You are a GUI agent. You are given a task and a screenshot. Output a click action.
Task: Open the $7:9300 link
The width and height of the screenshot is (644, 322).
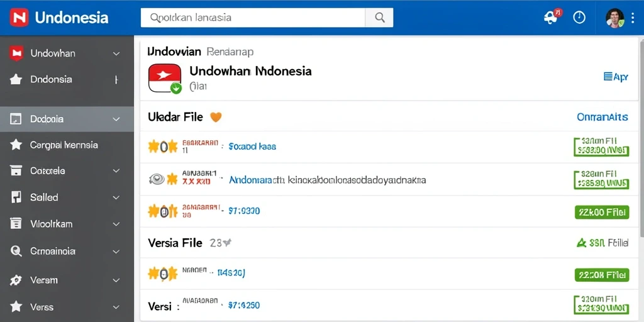click(x=244, y=211)
